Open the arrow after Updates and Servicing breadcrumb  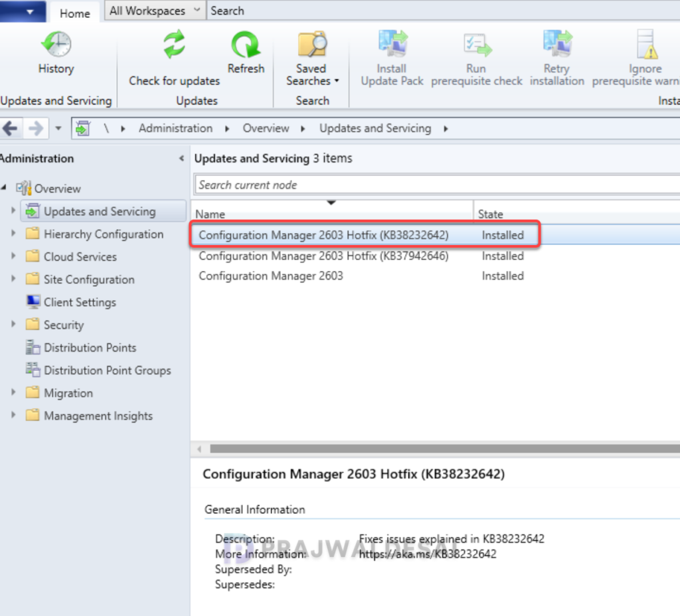coord(446,129)
